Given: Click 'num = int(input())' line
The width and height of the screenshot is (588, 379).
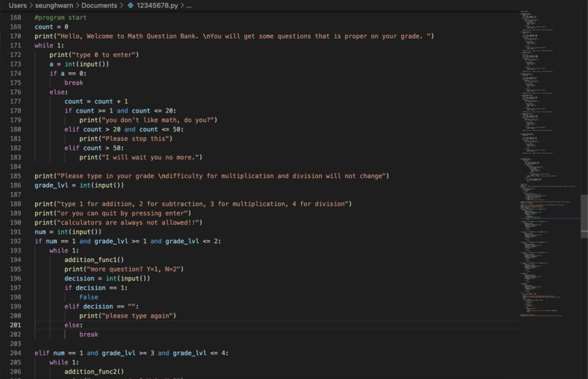Looking at the screenshot, I should click(68, 232).
